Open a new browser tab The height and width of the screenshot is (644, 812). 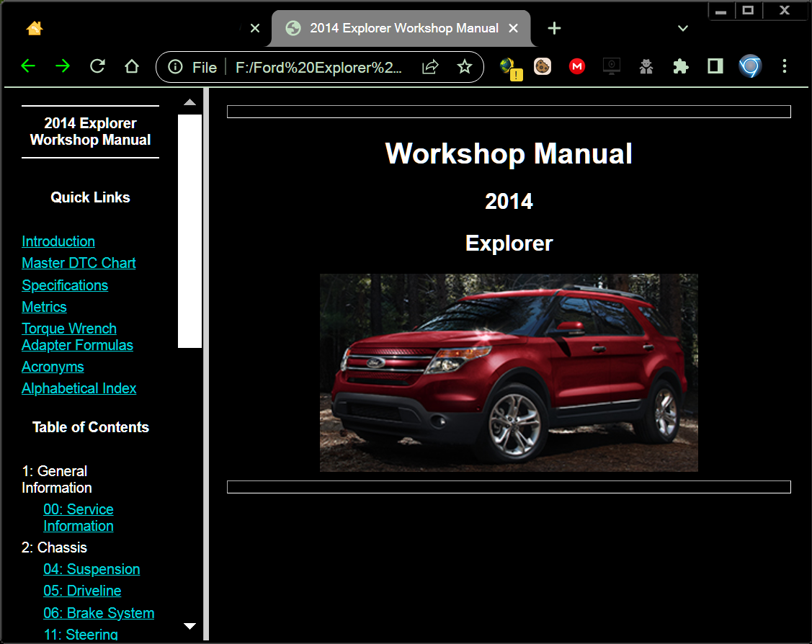(x=554, y=29)
